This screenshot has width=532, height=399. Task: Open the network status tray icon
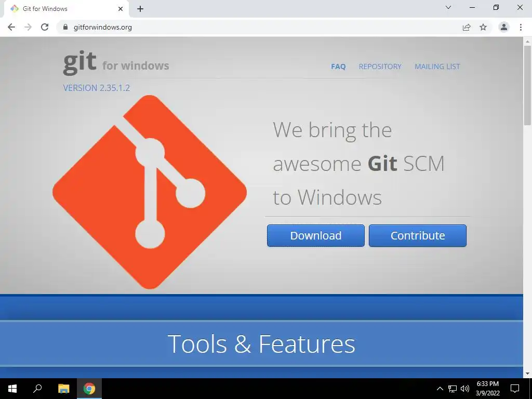(x=453, y=389)
